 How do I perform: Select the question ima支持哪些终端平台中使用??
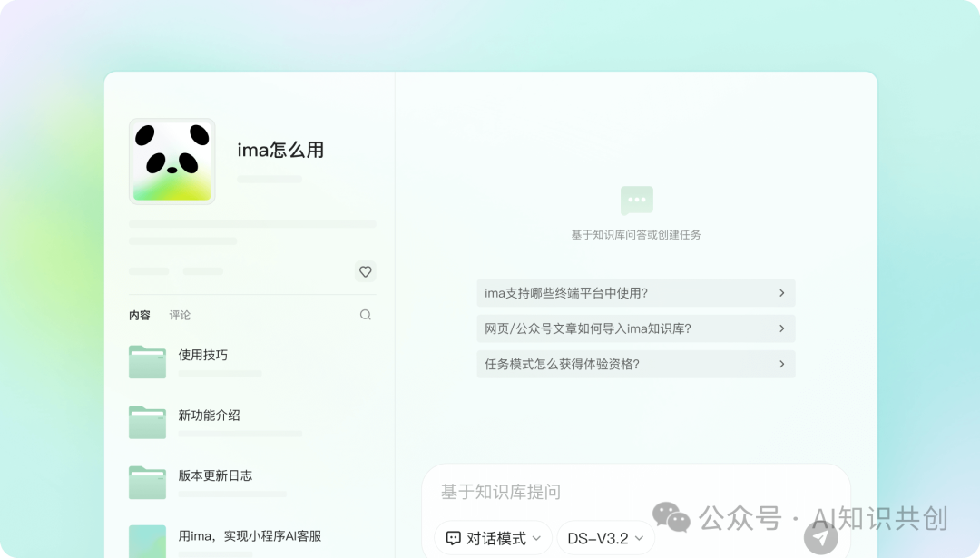tap(635, 293)
